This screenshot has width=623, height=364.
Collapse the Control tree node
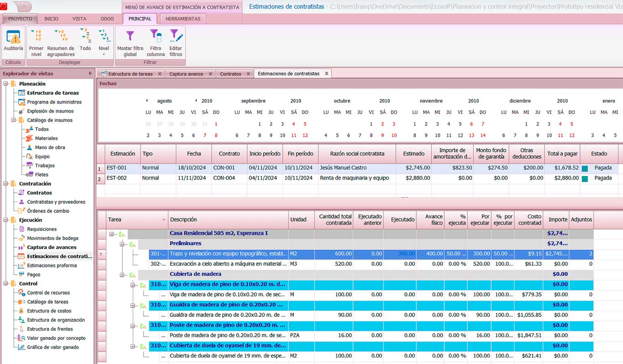(x=5, y=283)
